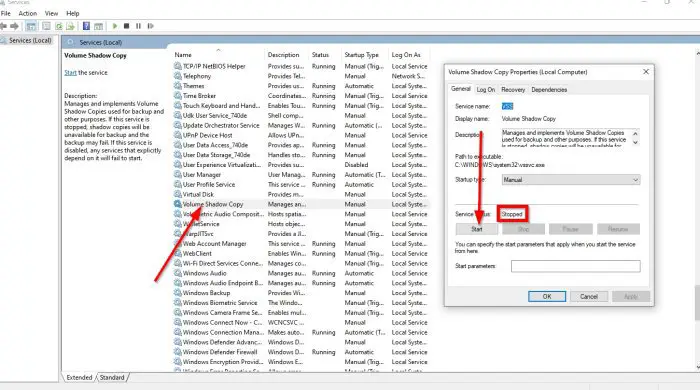Click the gear icon beside Windows Audio

coord(178,273)
